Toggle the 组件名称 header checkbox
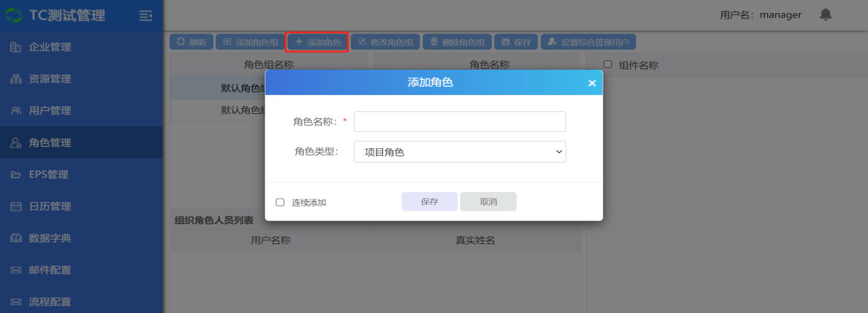868x313 pixels. [x=607, y=64]
